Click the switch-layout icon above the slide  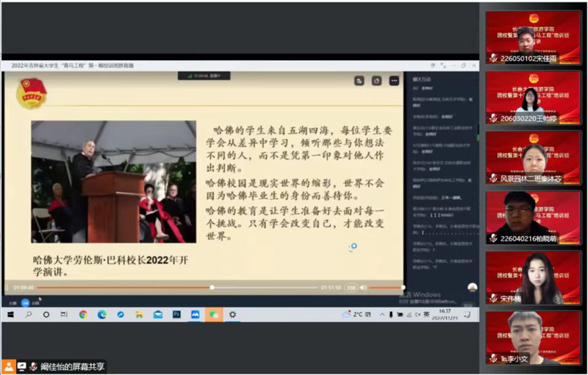pos(359,81)
